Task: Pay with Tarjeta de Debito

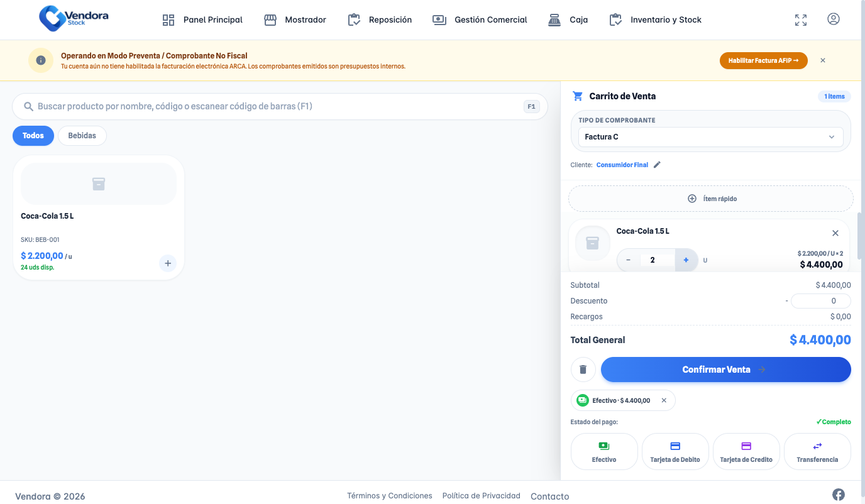Action: [675, 452]
